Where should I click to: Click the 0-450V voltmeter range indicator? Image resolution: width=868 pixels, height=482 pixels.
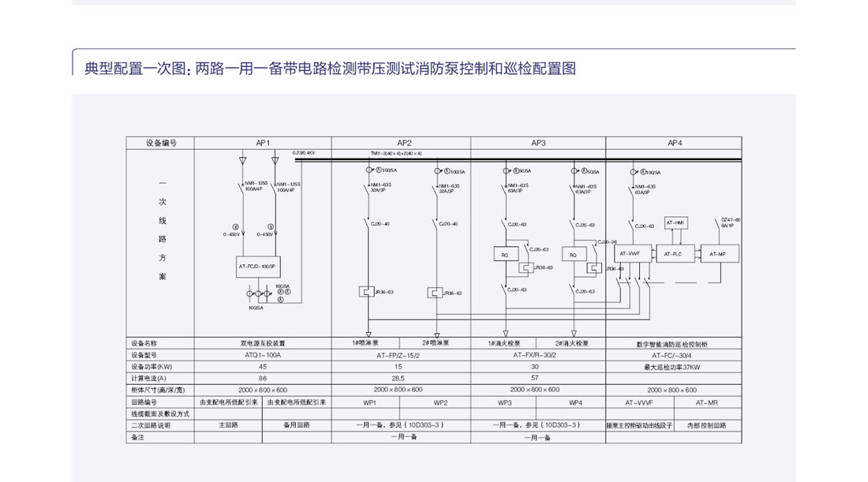(x=231, y=234)
